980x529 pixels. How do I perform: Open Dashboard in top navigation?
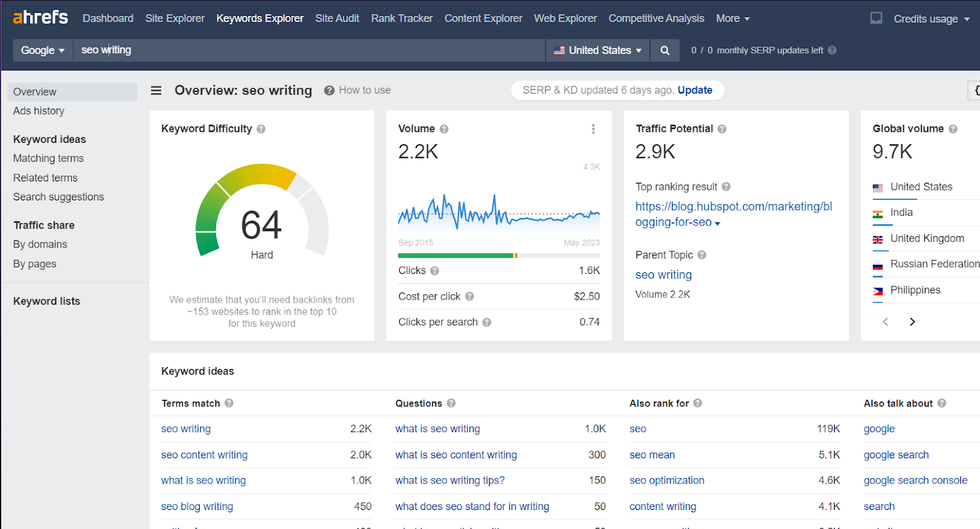click(108, 18)
